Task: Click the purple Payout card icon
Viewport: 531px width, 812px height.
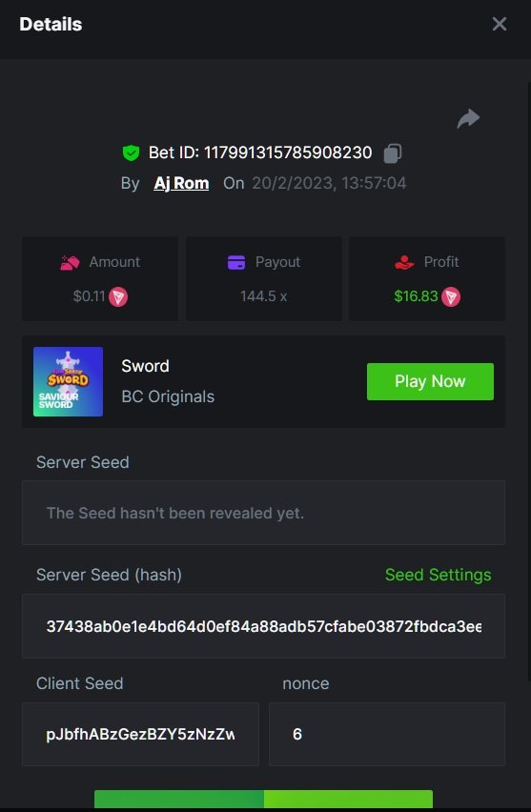Action: point(236,262)
